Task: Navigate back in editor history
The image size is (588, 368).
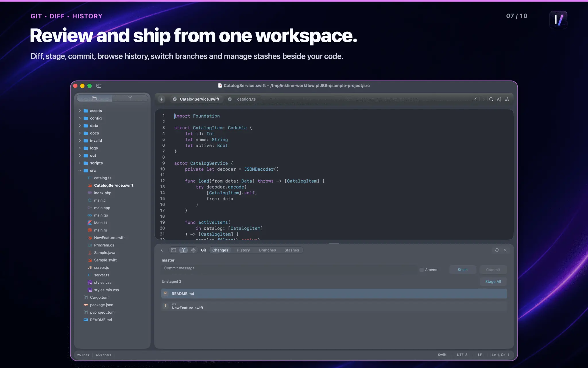Action: click(475, 99)
